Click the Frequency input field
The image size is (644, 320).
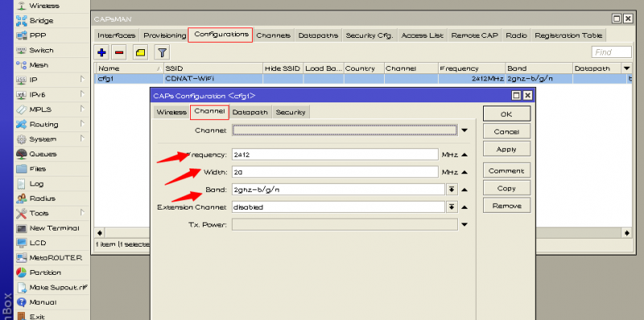(x=335, y=155)
